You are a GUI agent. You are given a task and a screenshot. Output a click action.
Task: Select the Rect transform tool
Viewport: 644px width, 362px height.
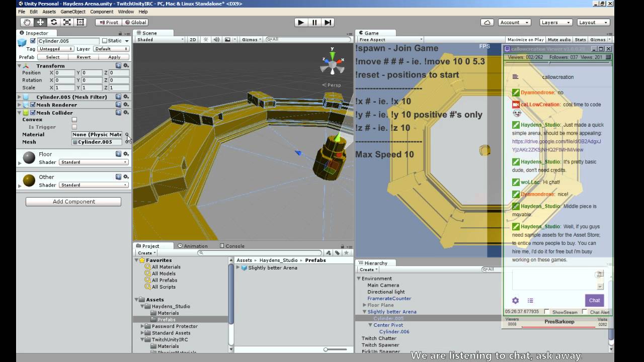click(x=80, y=22)
